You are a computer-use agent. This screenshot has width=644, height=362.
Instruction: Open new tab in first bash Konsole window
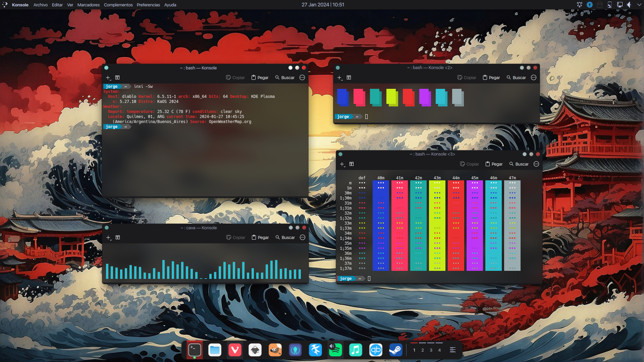pos(108,77)
